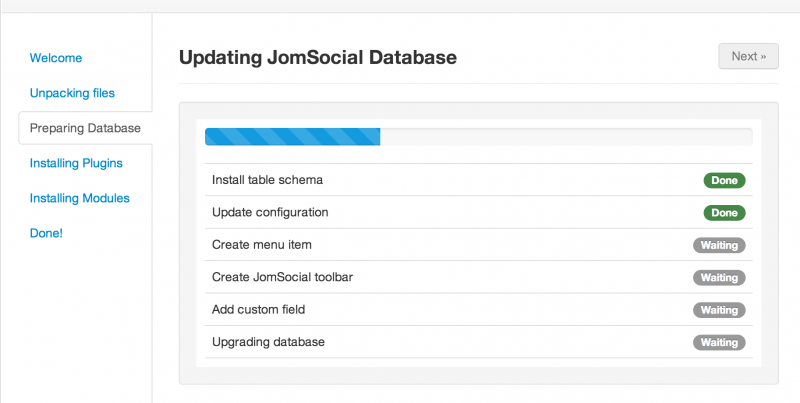800x403 pixels.
Task: Click the Add custom field label
Action: pos(258,309)
